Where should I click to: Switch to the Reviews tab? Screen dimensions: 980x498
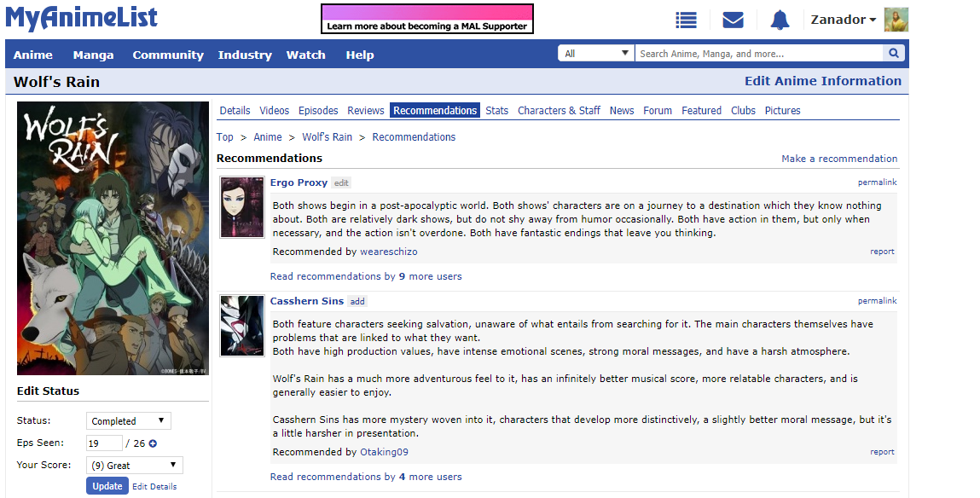pyautogui.click(x=366, y=111)
